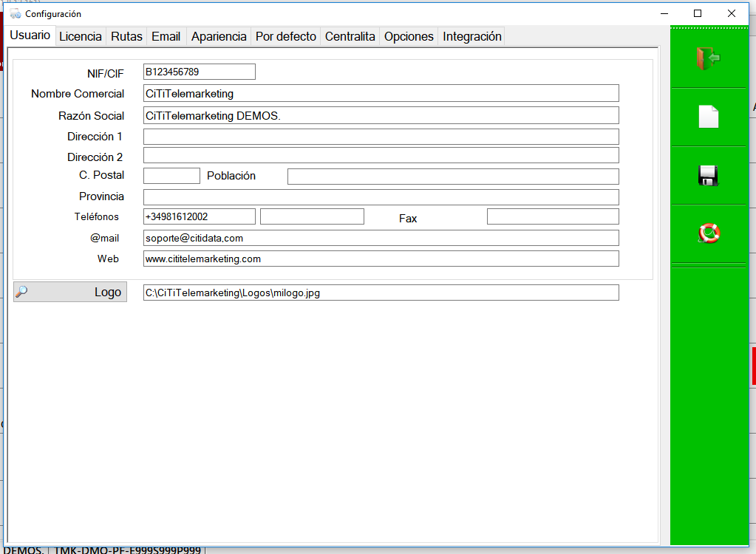Click the Nombre Comercial label

click(78, 94)
